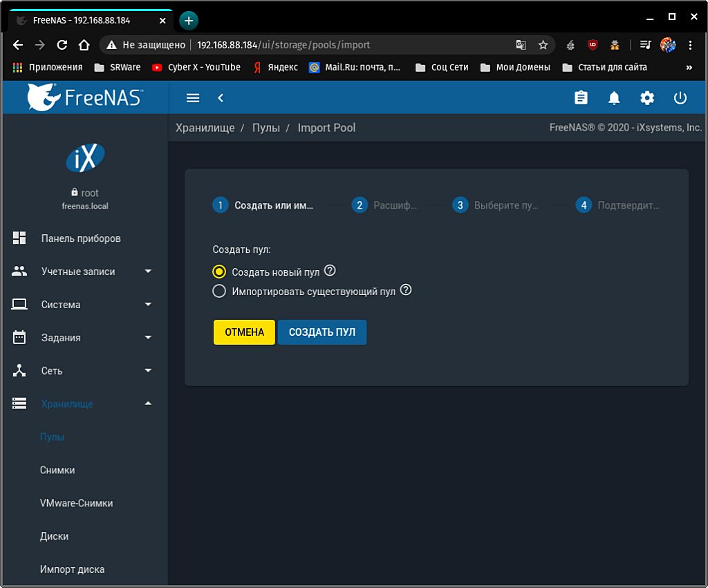Click the power icon in header
This screenshot has width=708, height=588.
point(680,98)
